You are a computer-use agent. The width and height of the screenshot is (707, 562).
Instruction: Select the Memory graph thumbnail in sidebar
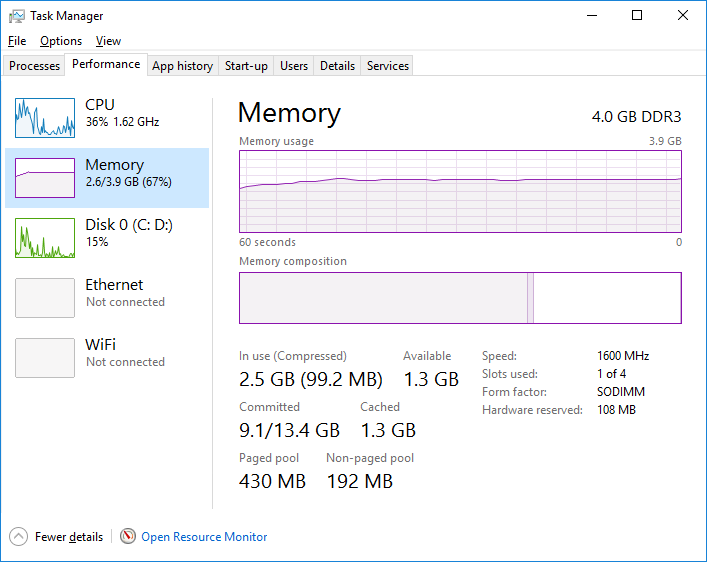(45, 178)
